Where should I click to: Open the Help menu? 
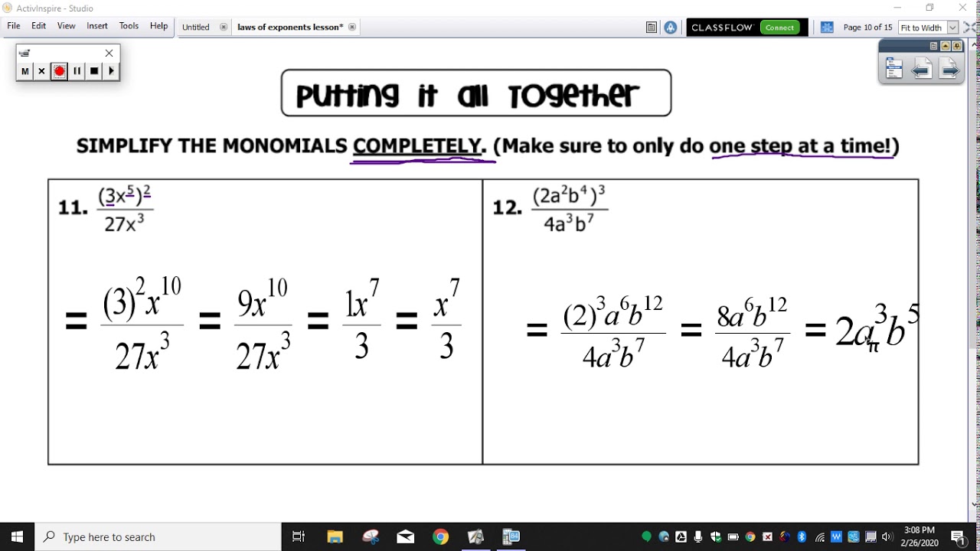tap(158, 26)
